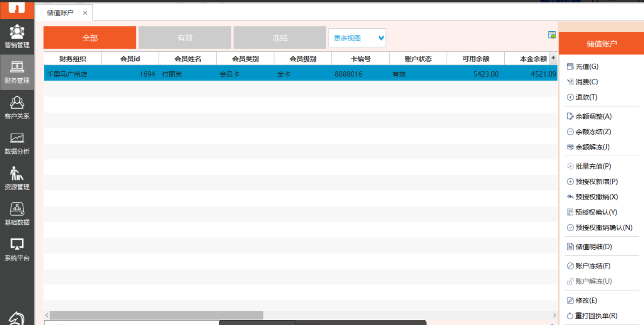Open the 客户关系 module
The image size is (644, 325).
click(x=17, y=107)
